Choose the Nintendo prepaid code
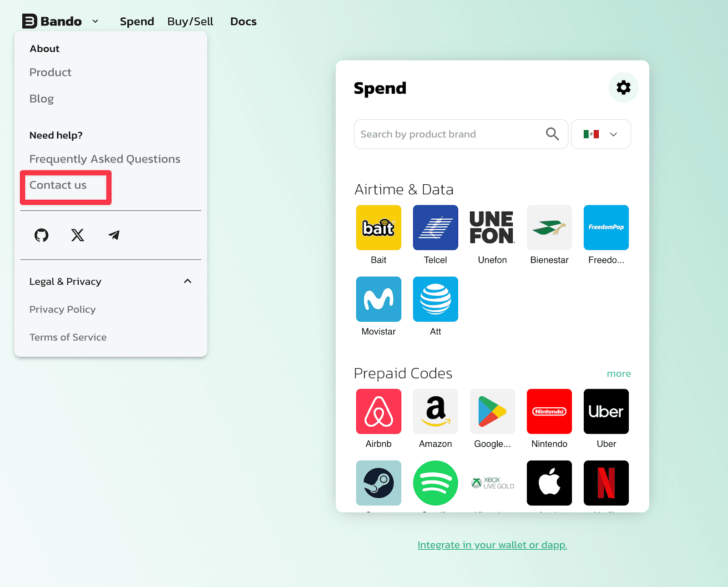This screenshot has height=587, width=728. (549, 411)
